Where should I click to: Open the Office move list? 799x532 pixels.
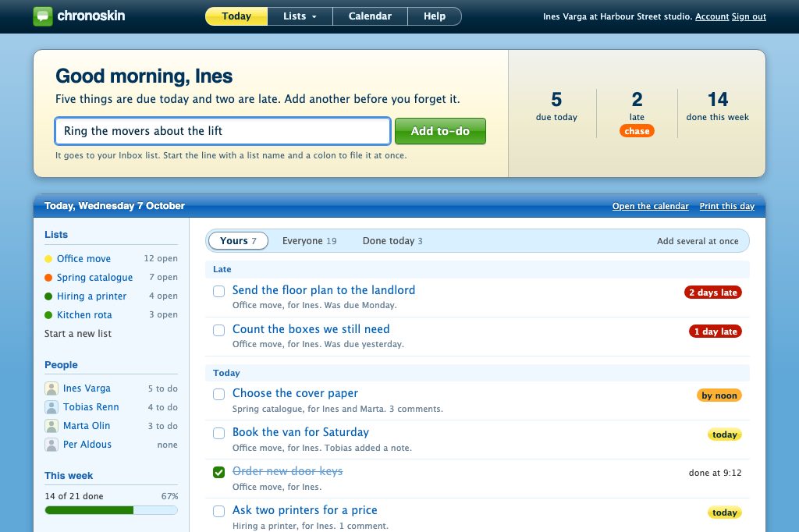(83, 259)
